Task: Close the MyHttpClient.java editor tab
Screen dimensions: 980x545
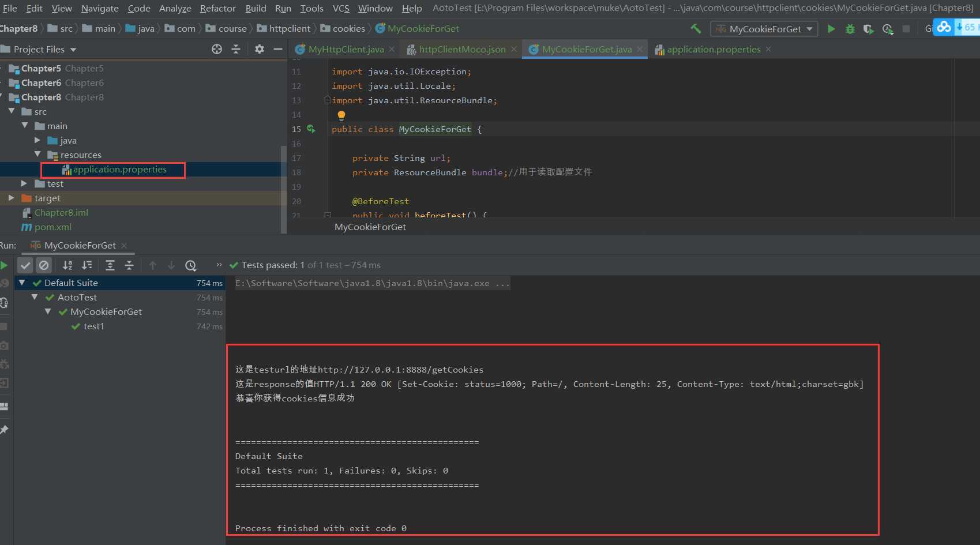Action: point(392,50)
